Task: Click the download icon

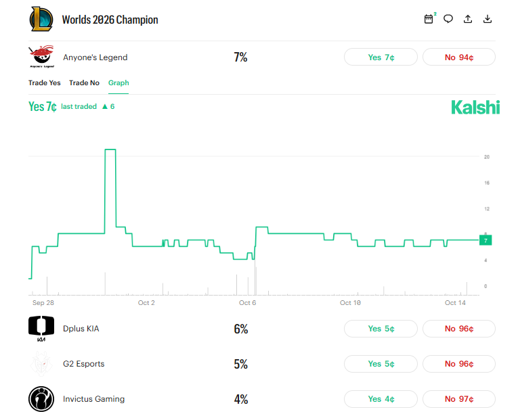Action: click(x=488, y=19)
